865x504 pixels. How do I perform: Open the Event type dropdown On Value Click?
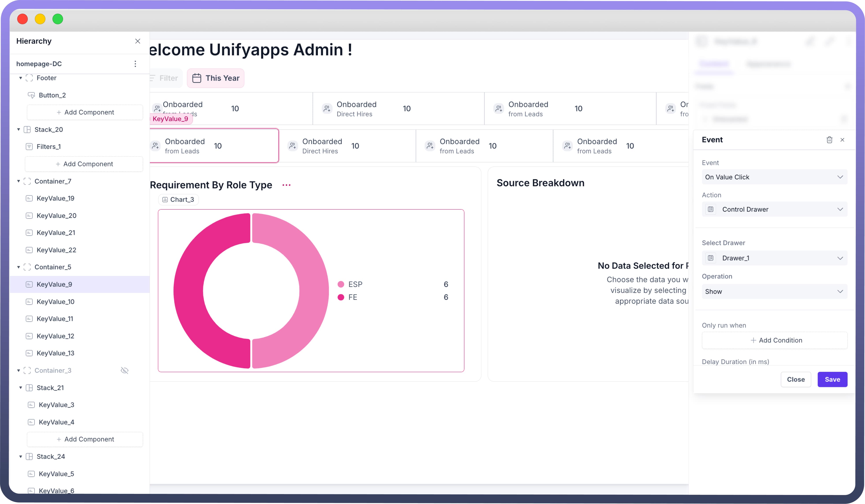(x=774, y=177)
